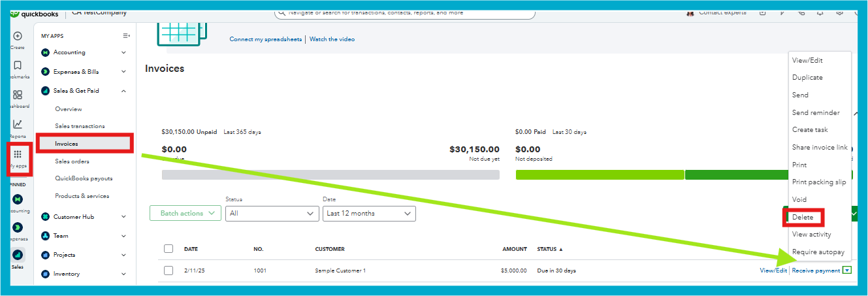Screen dimensions: 868x296
Task: Open Overview under Sales & Get Paid
Action: [x=69, y=109]
